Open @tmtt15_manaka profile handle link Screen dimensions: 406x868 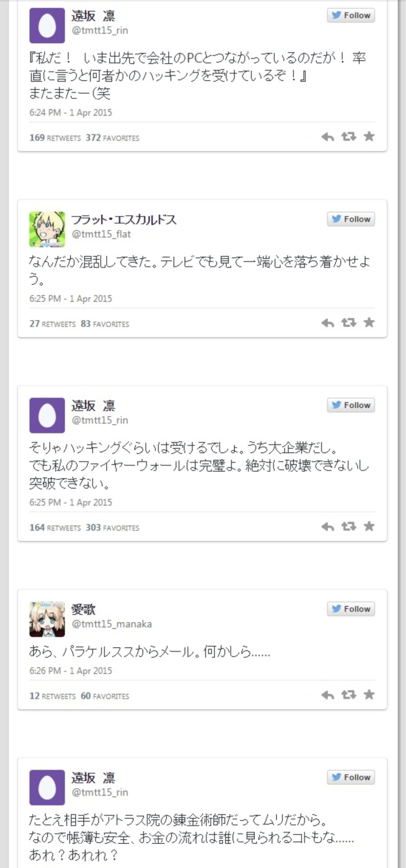pos(112,624)
